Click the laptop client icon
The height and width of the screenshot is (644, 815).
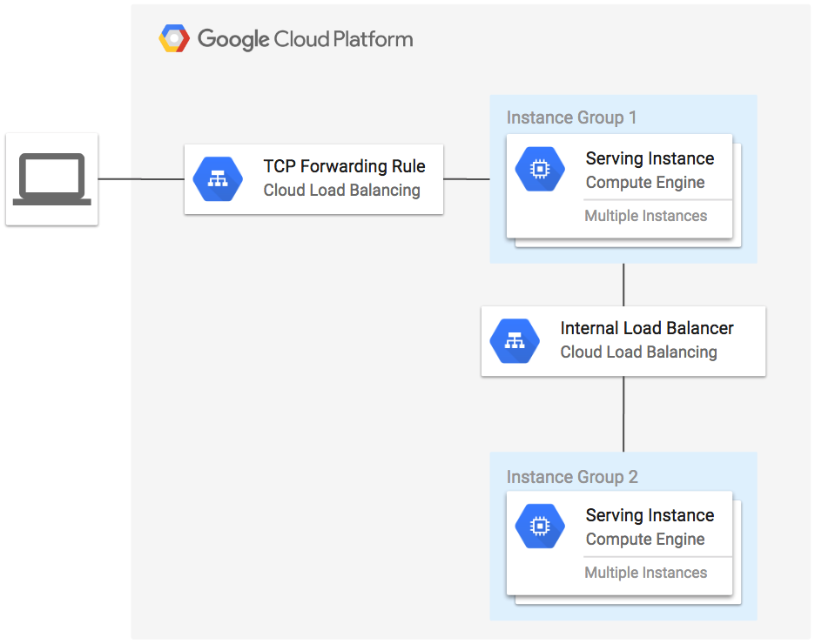point(52,179)
